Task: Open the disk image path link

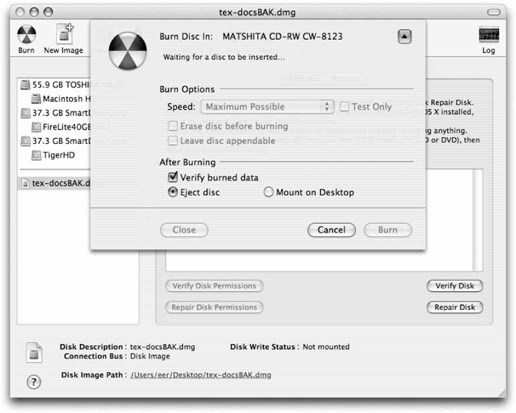Action: click(201, 375)
